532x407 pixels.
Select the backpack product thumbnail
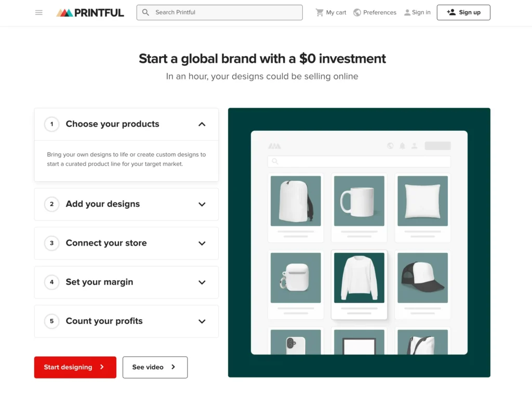point(296,207)
